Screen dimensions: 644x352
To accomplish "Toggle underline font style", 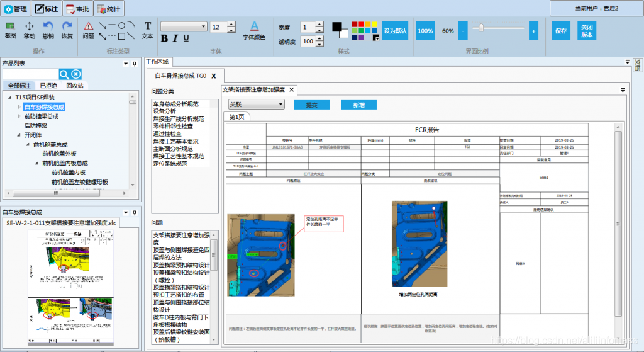I will coord(186,38).
